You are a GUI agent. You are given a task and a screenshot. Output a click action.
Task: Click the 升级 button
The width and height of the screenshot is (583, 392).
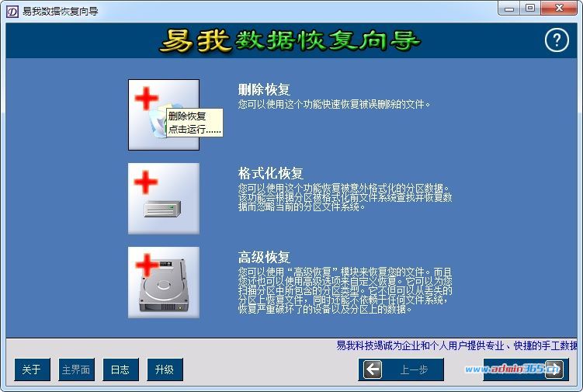[x=165, y=369]
